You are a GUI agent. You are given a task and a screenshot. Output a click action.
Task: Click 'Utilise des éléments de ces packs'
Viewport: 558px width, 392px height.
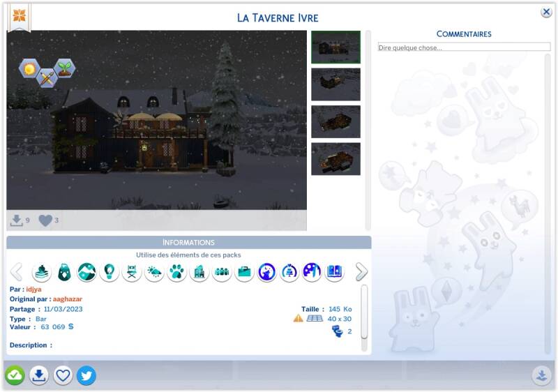coord(188,255)
